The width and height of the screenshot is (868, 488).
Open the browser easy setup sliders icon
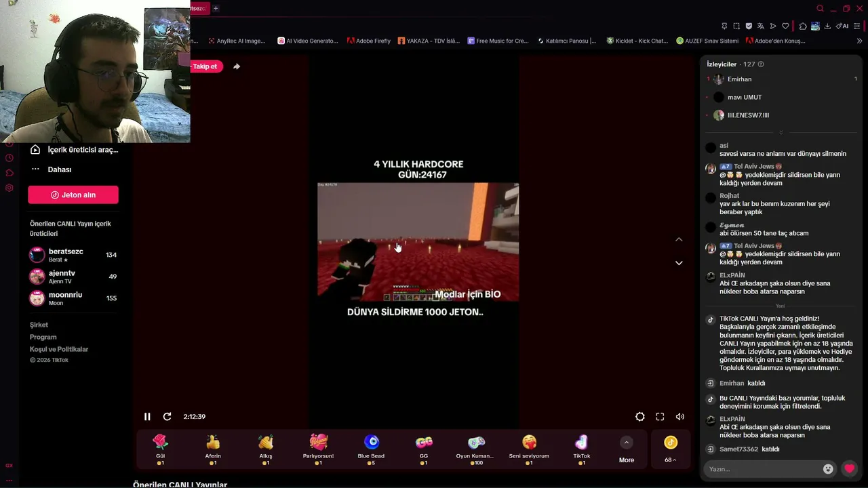click(x=856, y=26)
